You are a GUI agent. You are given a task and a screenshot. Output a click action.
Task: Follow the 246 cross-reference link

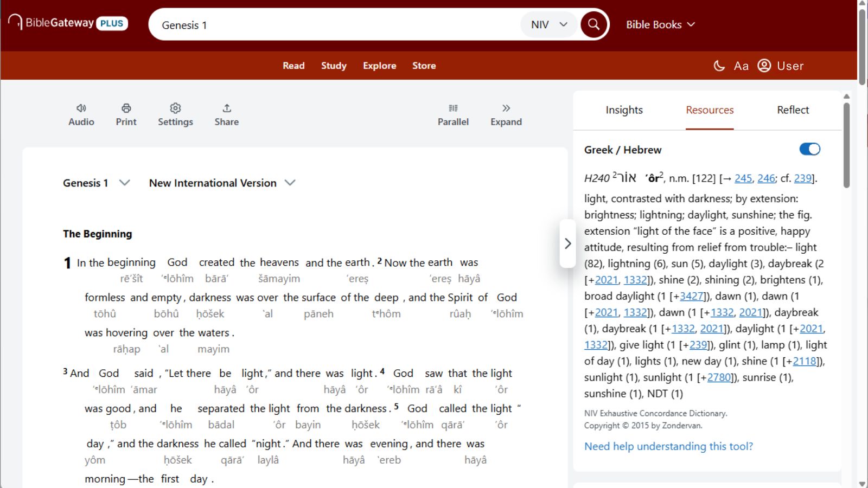tap(766, 178)
